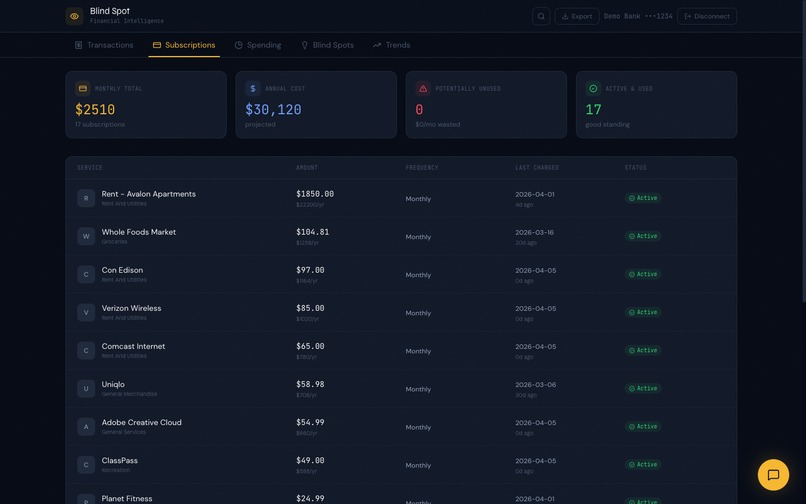The image size is (806, 504).
Task: Select Whole Foods Market service name
Action: [x=139, y=232]
